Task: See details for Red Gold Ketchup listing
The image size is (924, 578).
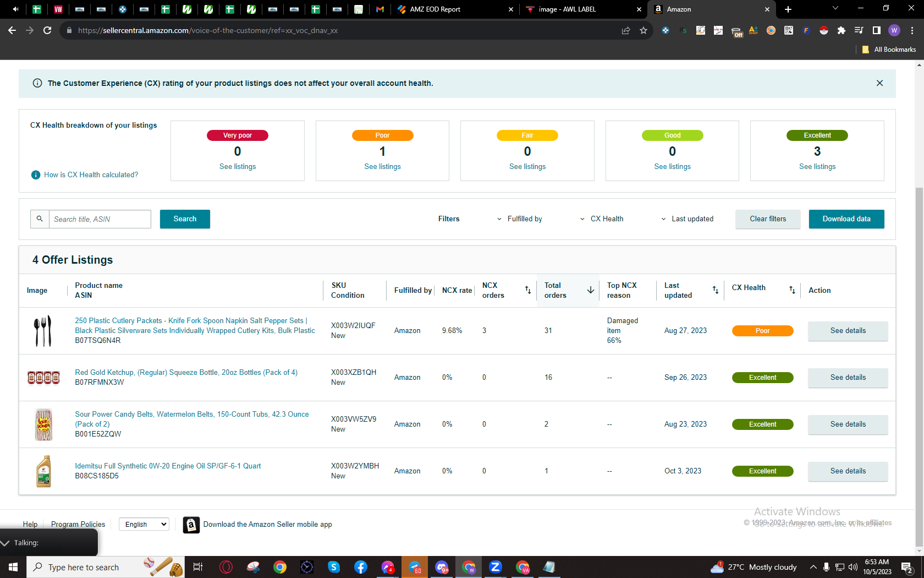Action: [848, 378]
